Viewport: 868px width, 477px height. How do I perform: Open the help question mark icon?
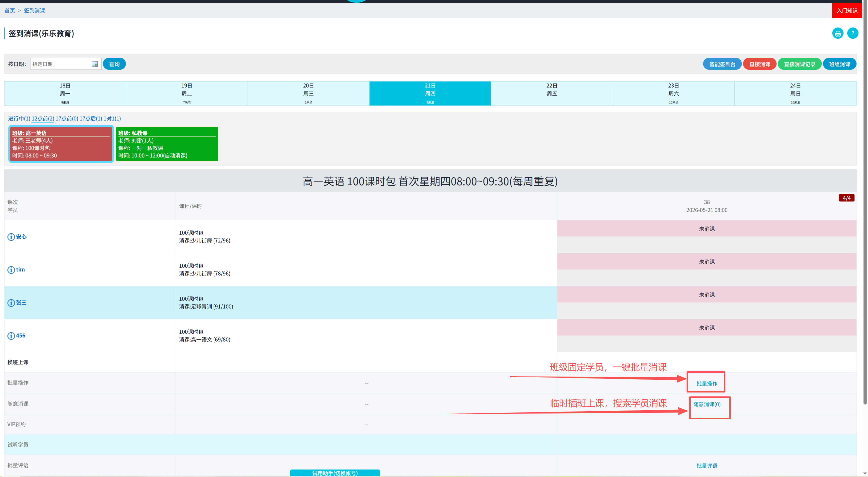point(853,33)
